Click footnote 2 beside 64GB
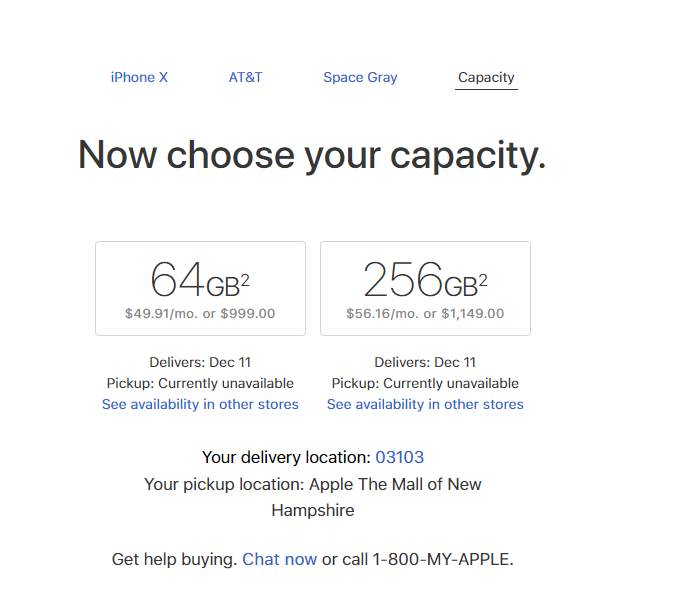Viewport: 688px width, 604px height. [x=245, y=280]
